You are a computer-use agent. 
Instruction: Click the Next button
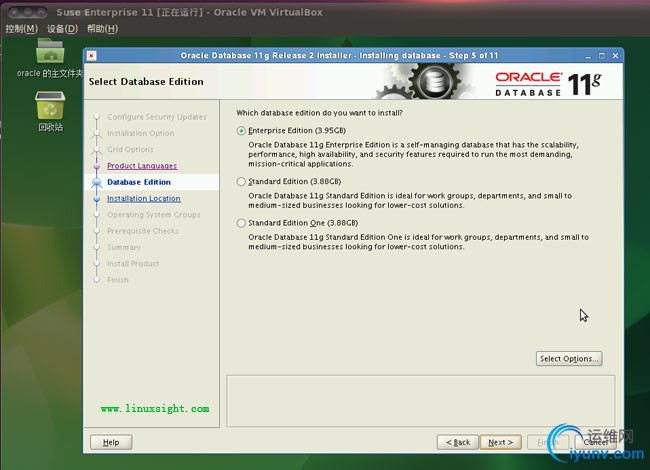500,442
